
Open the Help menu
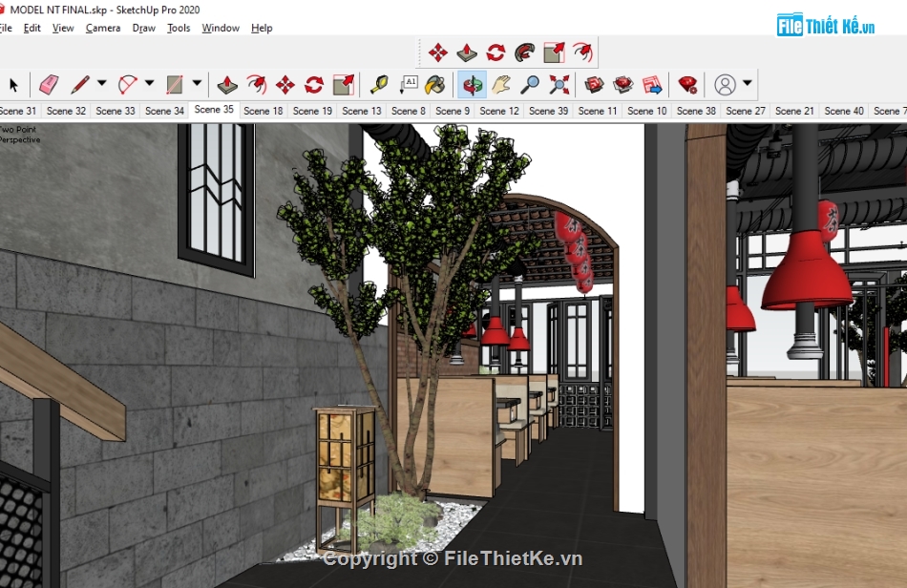pos(262,28)
